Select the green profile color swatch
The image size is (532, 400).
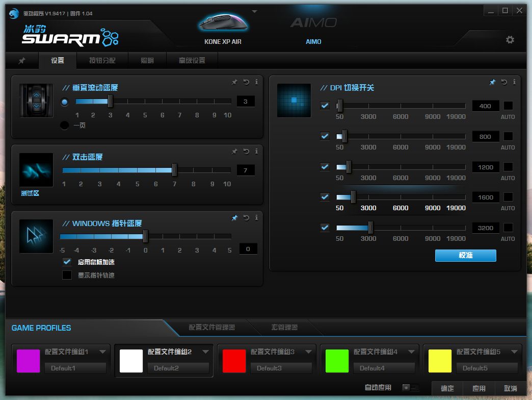[337, 361]
